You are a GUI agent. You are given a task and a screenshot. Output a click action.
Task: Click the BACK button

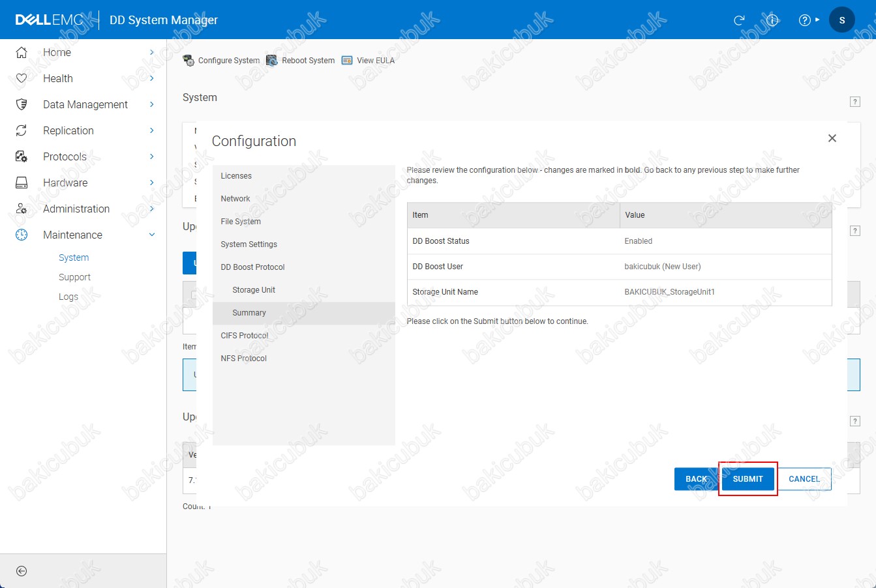[x=697, y=479]
